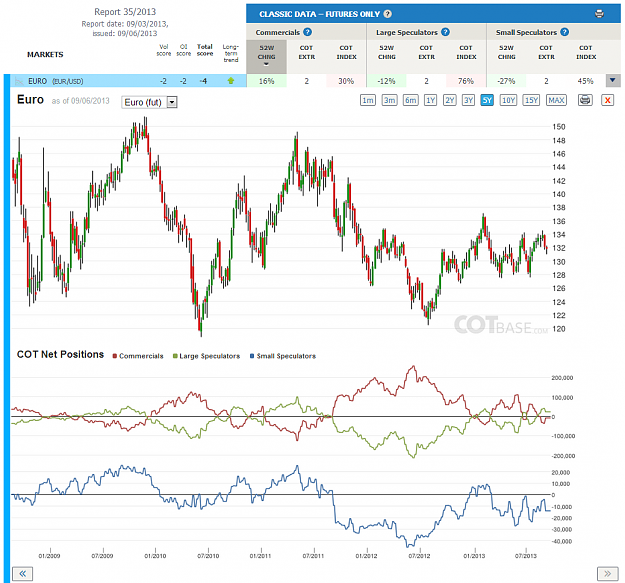Image resolution: width=625 pixels, height=583 pixels.
Task: Toggle Large Speculators series in legend
Action: coord(206,356)
